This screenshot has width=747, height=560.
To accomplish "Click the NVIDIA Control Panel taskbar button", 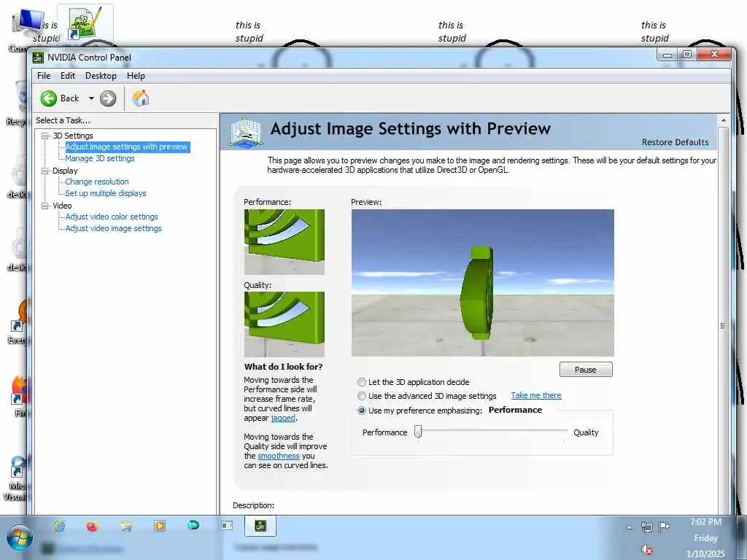I will tap(260, 526).
